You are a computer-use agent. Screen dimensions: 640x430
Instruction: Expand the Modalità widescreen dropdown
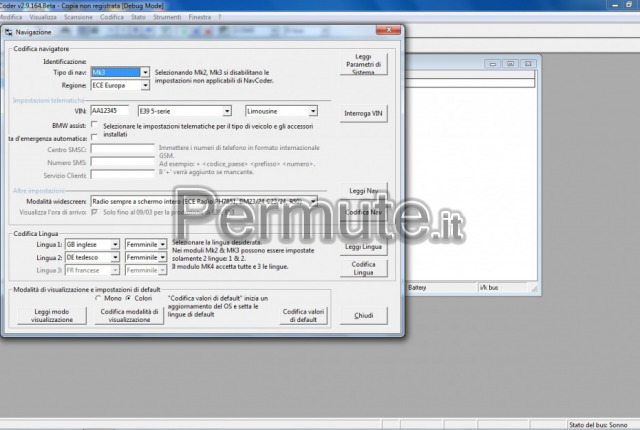coord(313,201)
